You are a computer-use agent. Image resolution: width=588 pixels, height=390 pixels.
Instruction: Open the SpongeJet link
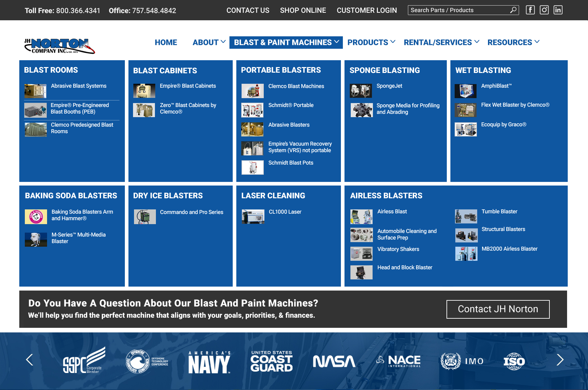(389, 86)
